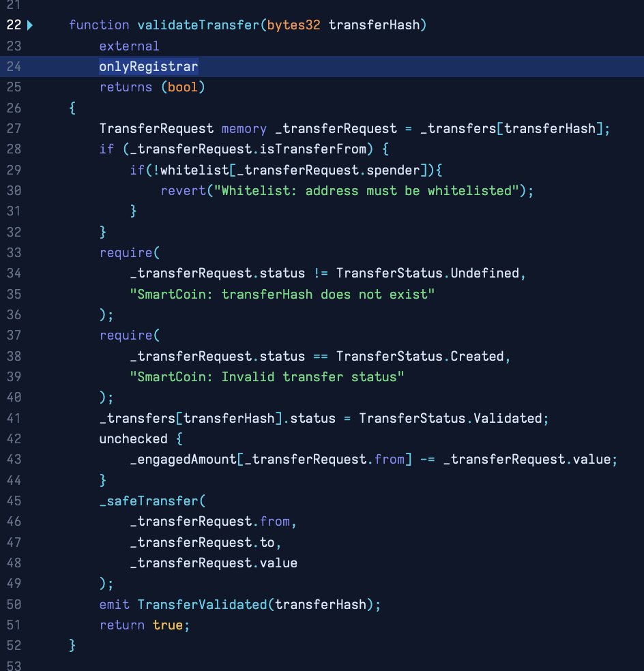Click line number 22 in the gutter
Screen dimensions: 644x671
(14, 25)
